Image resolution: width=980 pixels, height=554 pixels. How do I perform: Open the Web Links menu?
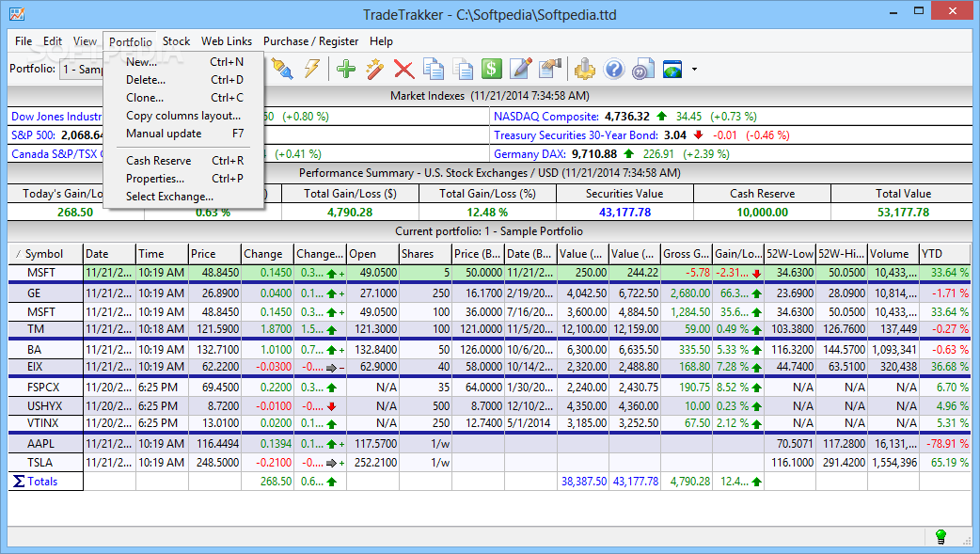pyautogui.click(x=227, y=41)
